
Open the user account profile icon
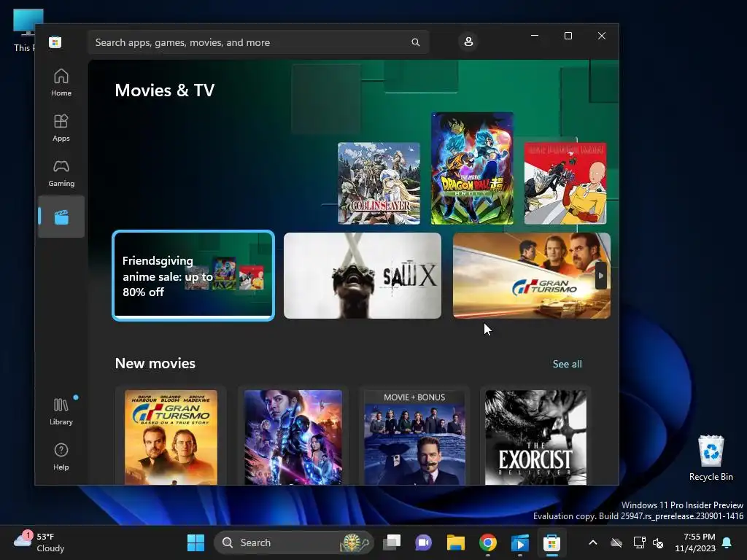pos(468,42)
